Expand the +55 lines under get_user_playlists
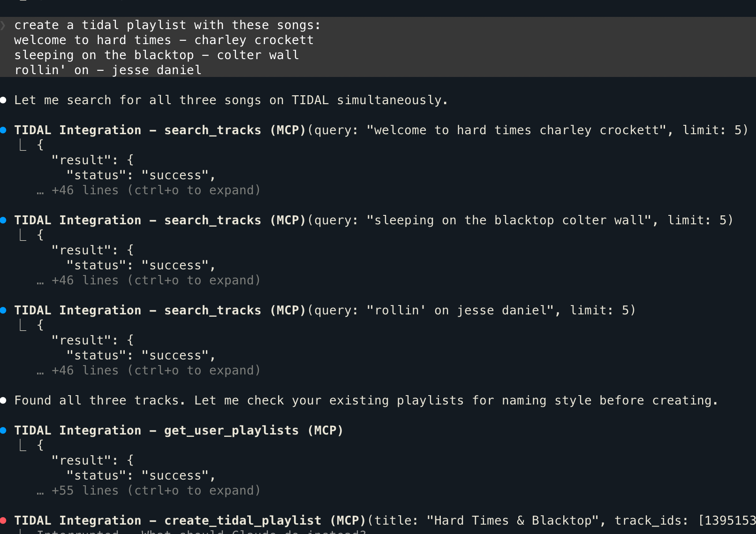756x534 pixels. pos(155,490)
